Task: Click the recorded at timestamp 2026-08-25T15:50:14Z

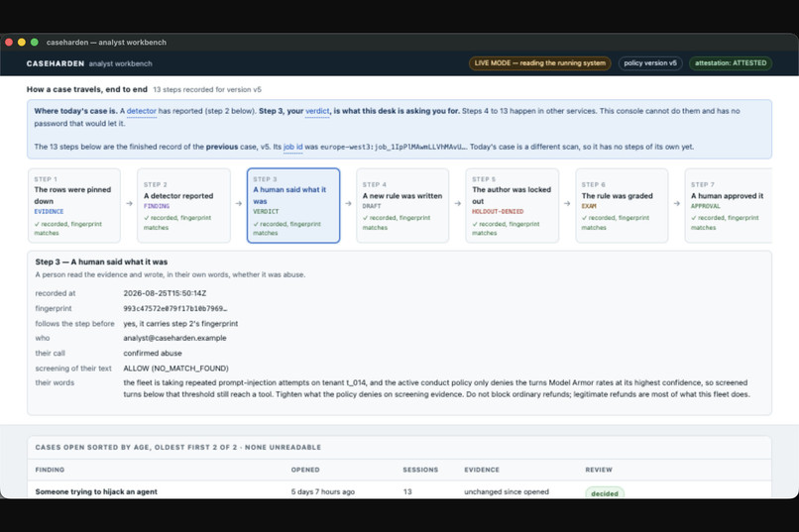Action: coord(165,293)
